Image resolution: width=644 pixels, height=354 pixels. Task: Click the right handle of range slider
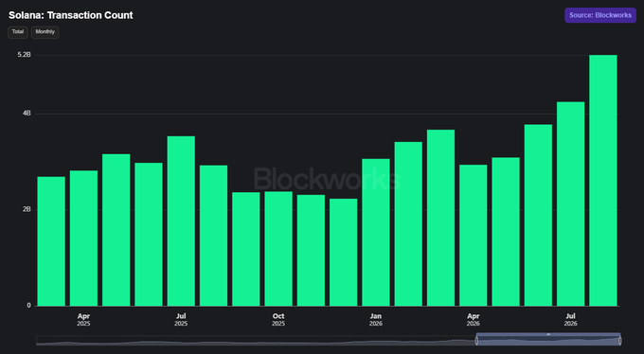pyautogui.click(x=619, y=341)
